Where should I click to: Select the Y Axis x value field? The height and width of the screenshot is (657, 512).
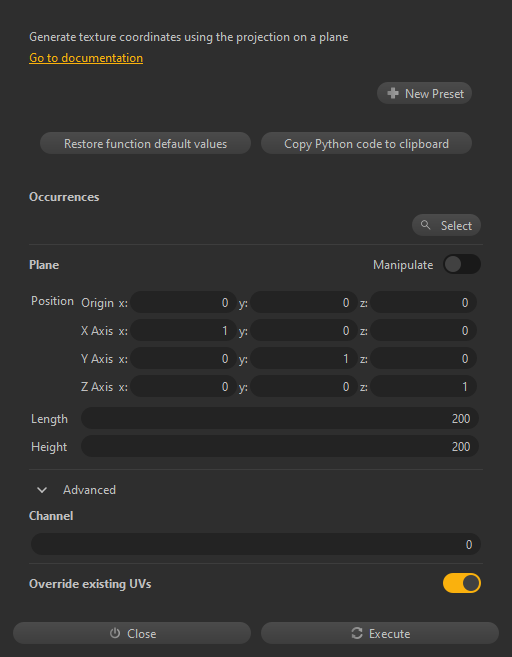tap(183, 359)
